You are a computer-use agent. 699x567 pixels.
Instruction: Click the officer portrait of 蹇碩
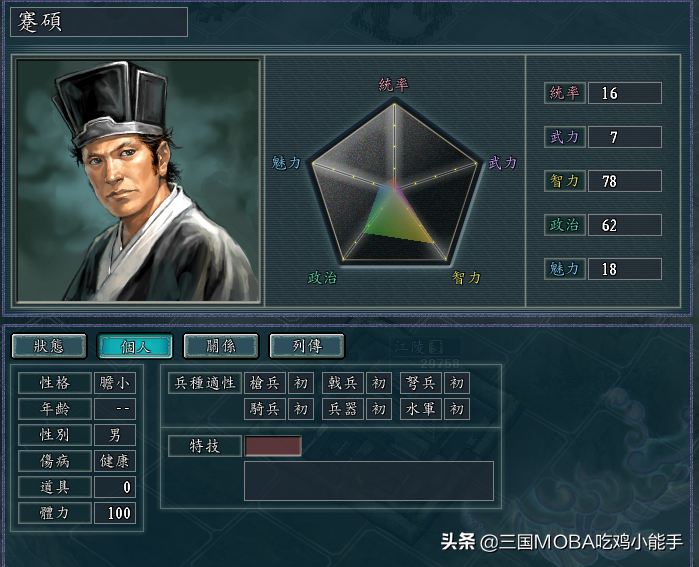[138, 181]
